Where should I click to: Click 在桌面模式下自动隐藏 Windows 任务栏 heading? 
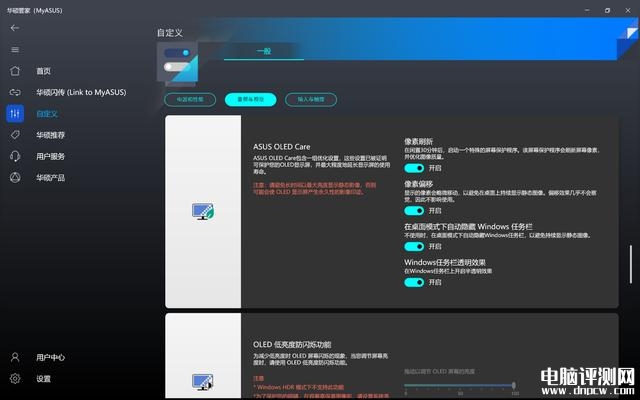pyautogui.click(x=468, y=227)
